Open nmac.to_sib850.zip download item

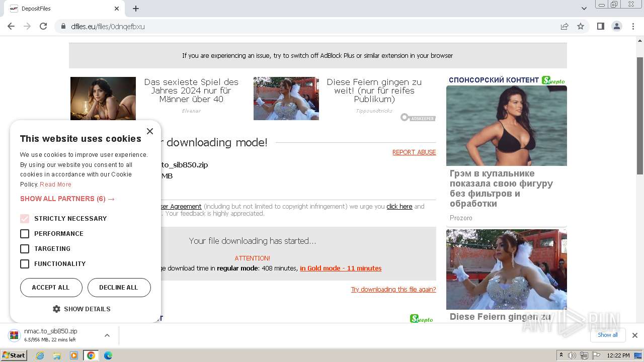click(50, 335)
